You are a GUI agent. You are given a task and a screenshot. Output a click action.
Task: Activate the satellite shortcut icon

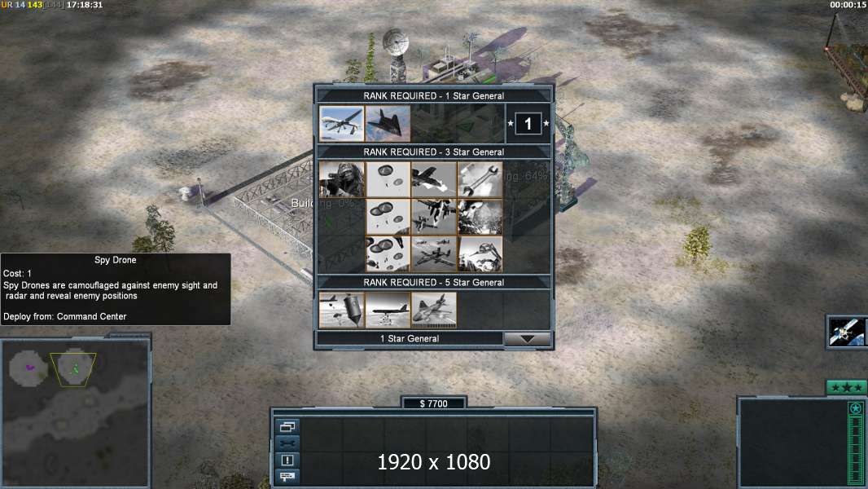coord(847,333)
